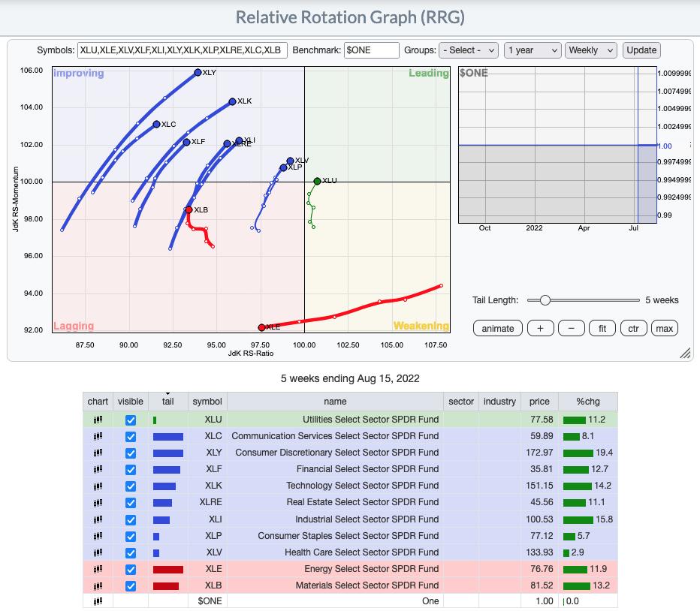Screen dimensions: 700x611
Task: Open the chart icon for XLI row
Action: click(x=98, y=519)
